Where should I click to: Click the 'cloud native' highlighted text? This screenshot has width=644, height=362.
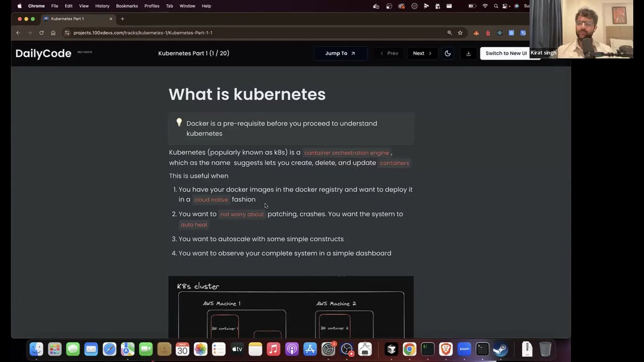pos(211,200)
